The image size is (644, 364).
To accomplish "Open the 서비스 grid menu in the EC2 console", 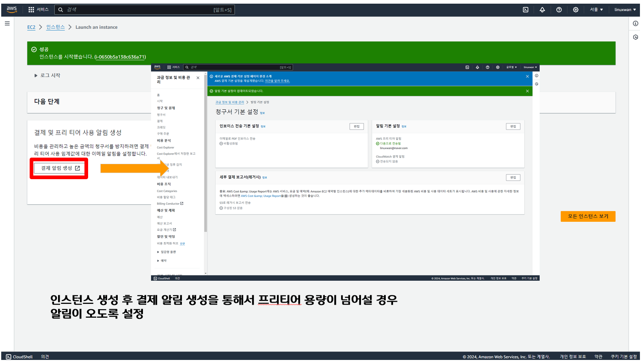I will click(39, 10).
